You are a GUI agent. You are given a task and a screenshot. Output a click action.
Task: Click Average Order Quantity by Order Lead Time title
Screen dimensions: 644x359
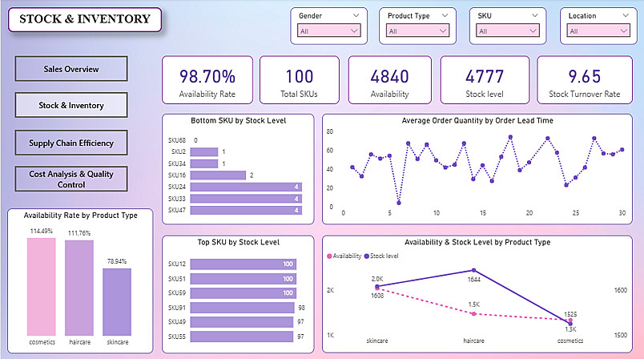tap(477, 121)
